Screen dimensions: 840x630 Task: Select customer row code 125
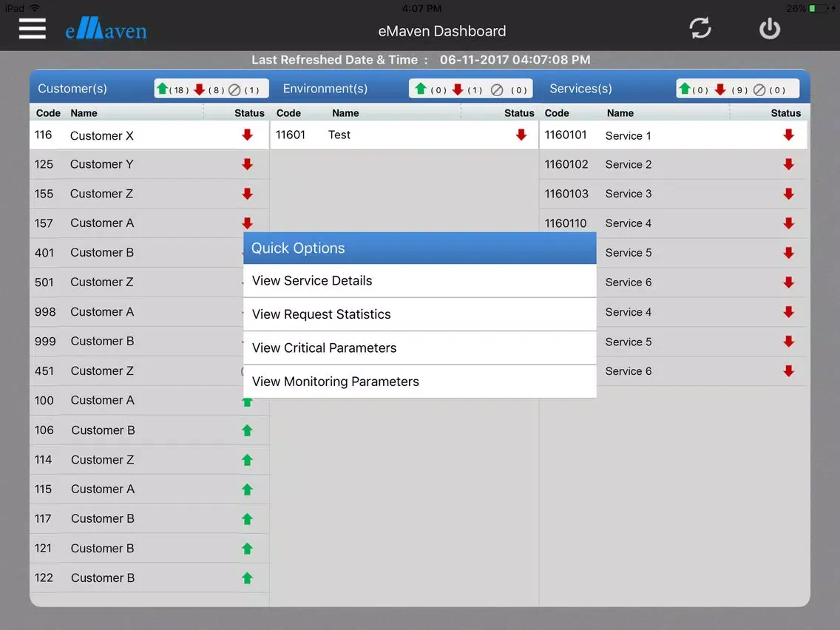[149, 164]
